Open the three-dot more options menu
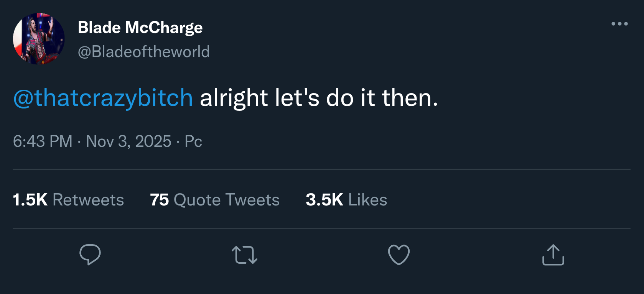The image size is (644, 294). [x=619, y=24]
